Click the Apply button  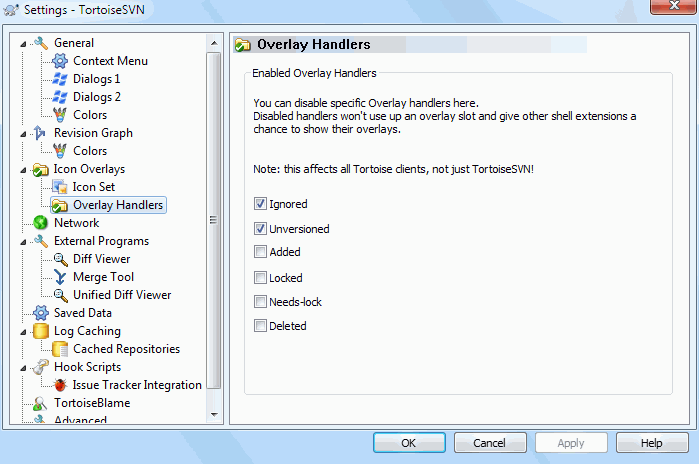tap(571, 443)
